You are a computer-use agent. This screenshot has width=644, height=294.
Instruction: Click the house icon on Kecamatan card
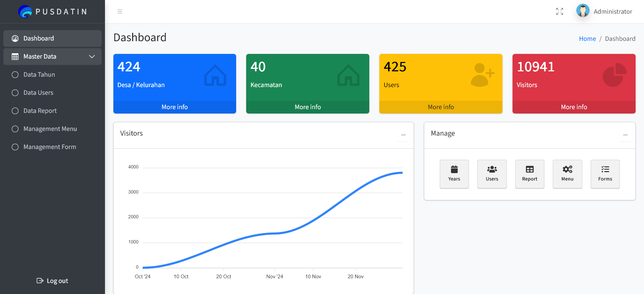click(x=348, y=75)
